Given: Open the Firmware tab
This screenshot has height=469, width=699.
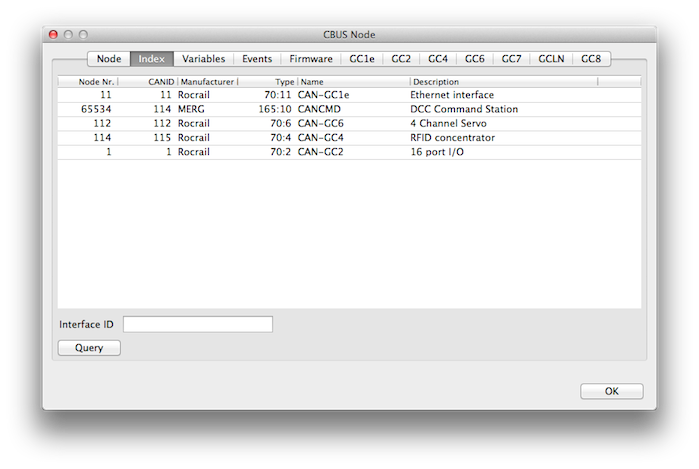Looking at the screenshot, I should pyautogui.click(x=311, y=59).
